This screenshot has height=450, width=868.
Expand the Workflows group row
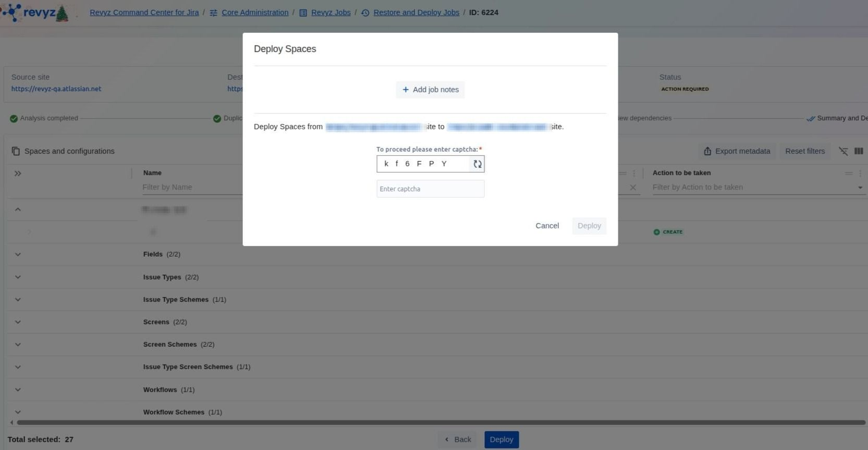pos(18,390)
